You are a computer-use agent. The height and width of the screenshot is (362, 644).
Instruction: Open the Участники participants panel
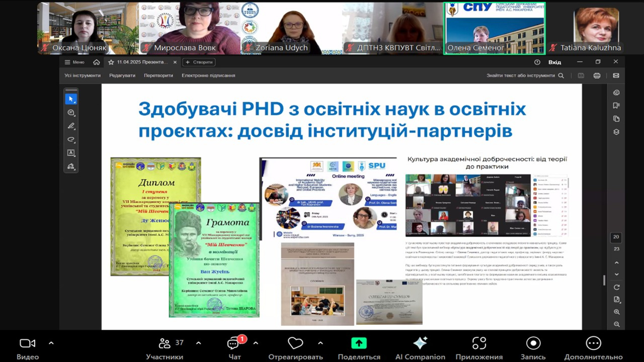point(165,348)
